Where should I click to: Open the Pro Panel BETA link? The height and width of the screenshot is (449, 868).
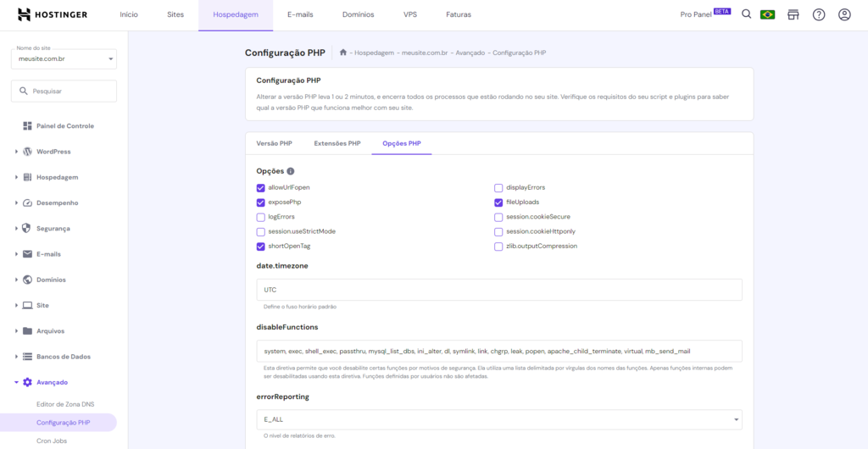(705, 14)
